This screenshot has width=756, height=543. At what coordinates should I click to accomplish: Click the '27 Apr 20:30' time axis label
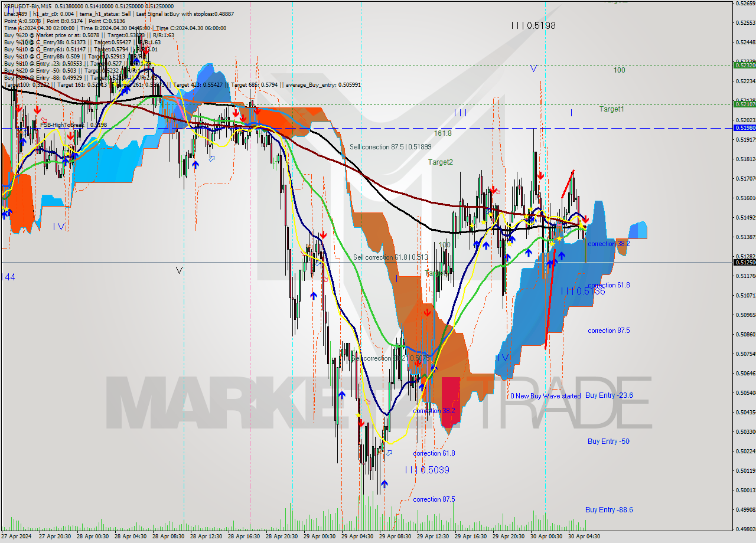[x=56, y=537]
